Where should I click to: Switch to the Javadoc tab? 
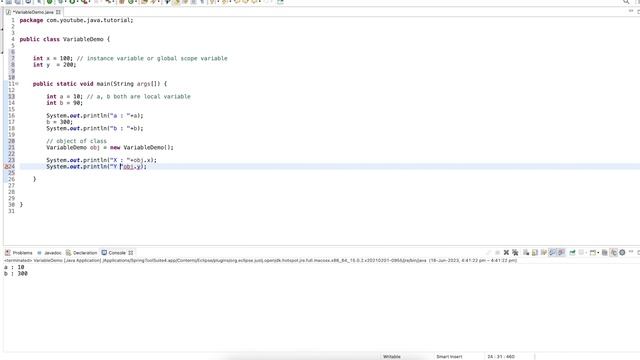(49, 253)
